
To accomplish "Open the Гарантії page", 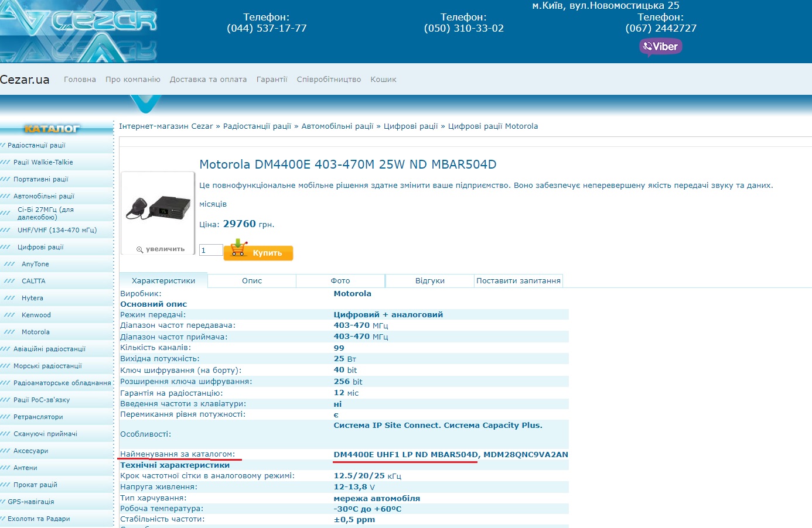I will pyautogui.click(x=272, y=80).
